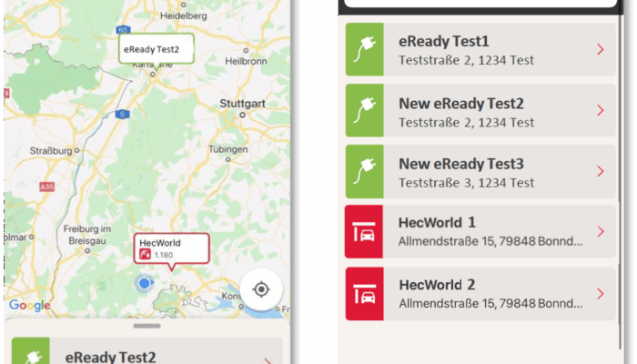
Task: Expand HecWorld 1 entry with red arrow
Action: coord(600,232)
